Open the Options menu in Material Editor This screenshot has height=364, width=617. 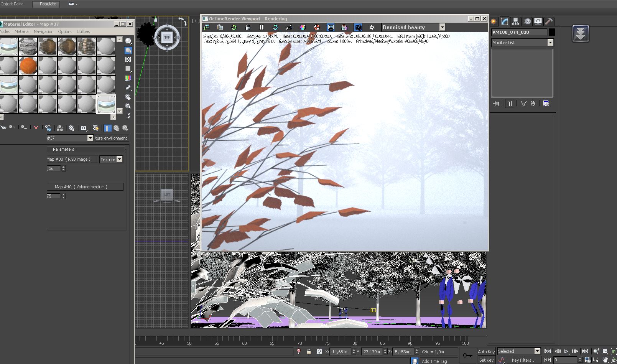coord(65,31)
